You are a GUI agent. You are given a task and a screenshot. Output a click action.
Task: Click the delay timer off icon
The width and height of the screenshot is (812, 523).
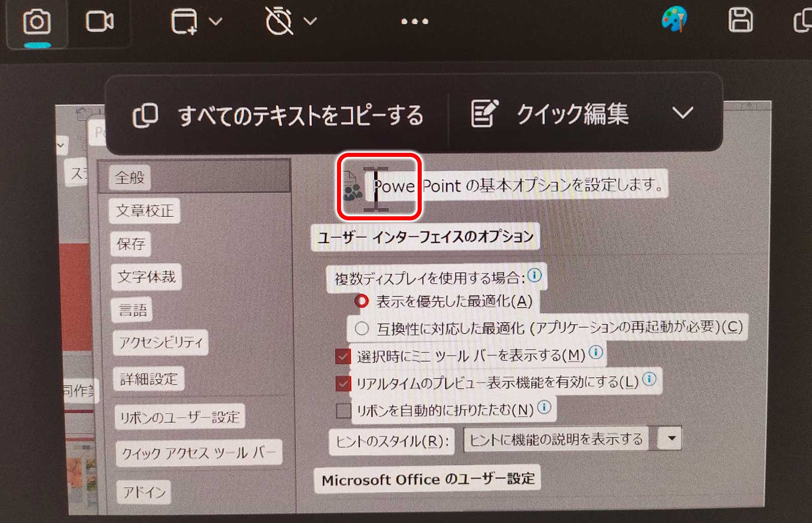point(279,22)
